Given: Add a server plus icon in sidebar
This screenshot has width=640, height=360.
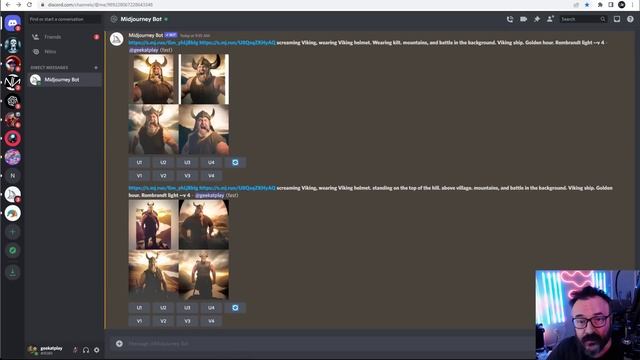Looking at the screenshot, I should 13,232.
